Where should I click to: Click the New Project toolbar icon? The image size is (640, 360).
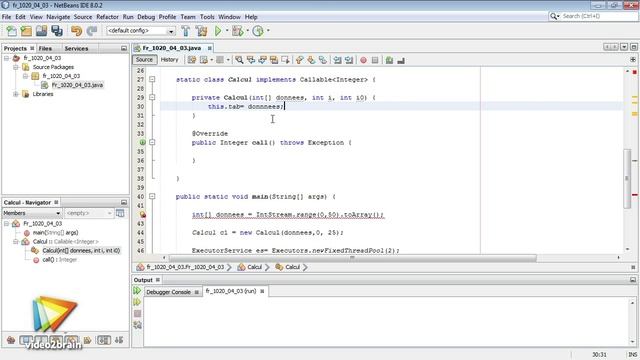click(x=26, y=31)
